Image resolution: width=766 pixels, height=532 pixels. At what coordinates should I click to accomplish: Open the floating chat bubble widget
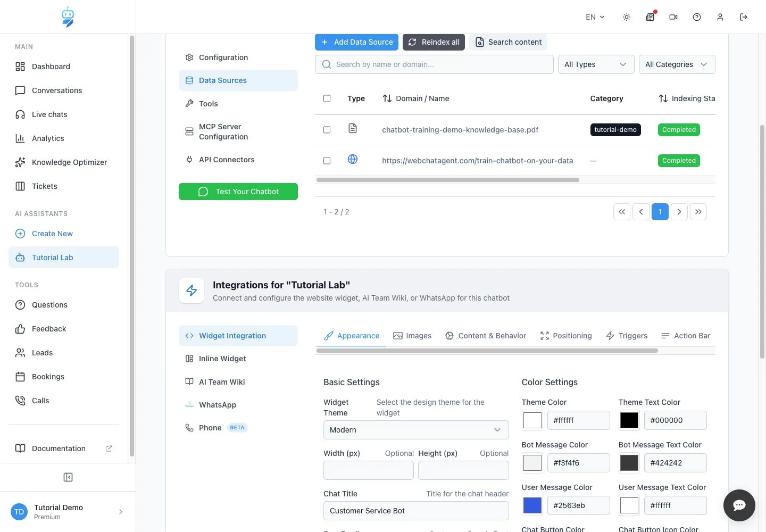[x=739, y=505]
